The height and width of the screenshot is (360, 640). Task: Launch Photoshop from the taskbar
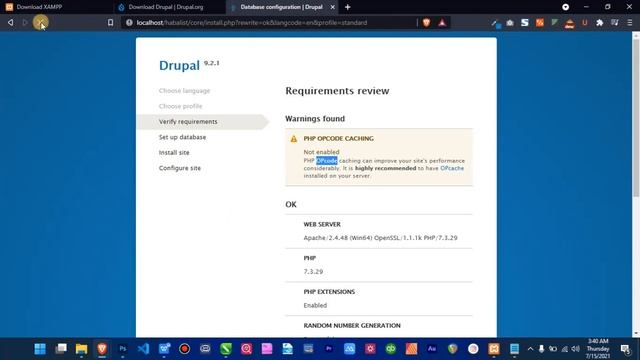[x=122, y=349]
